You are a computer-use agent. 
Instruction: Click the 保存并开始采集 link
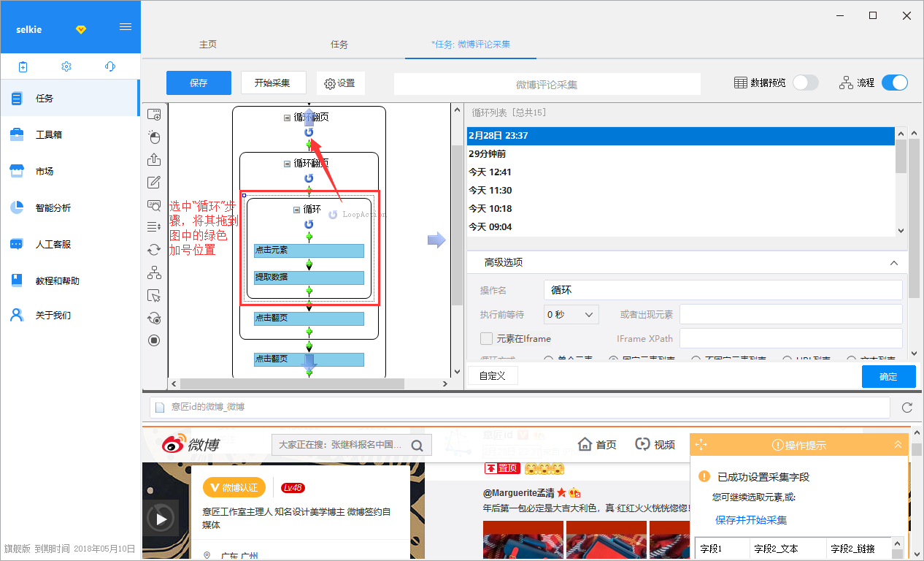point(751,520)
